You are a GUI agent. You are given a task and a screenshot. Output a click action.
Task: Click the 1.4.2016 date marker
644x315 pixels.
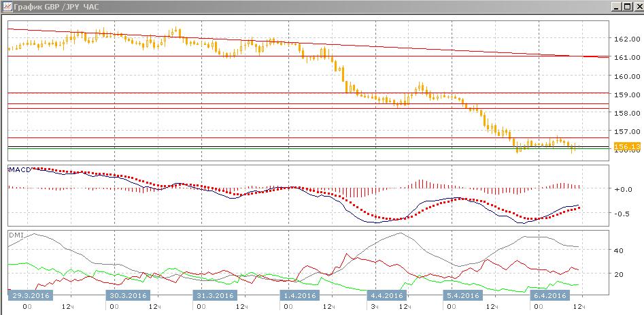300,295
